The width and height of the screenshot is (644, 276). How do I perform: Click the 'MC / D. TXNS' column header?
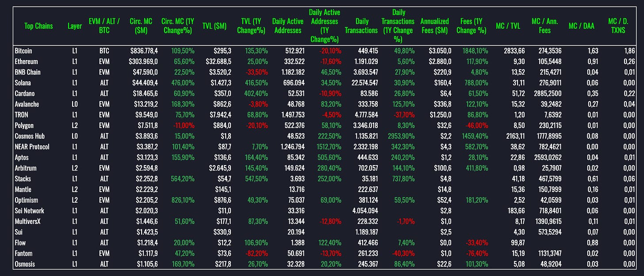[618, 26]
